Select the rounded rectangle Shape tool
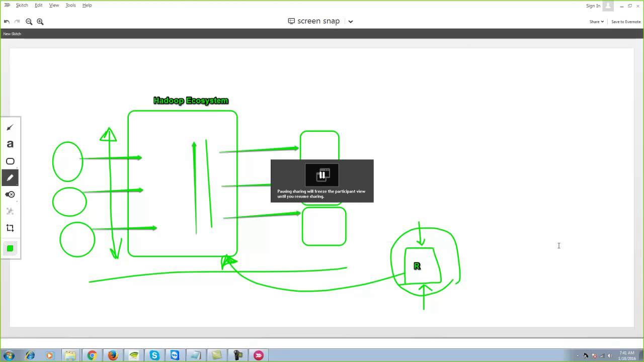 point(10,161)
